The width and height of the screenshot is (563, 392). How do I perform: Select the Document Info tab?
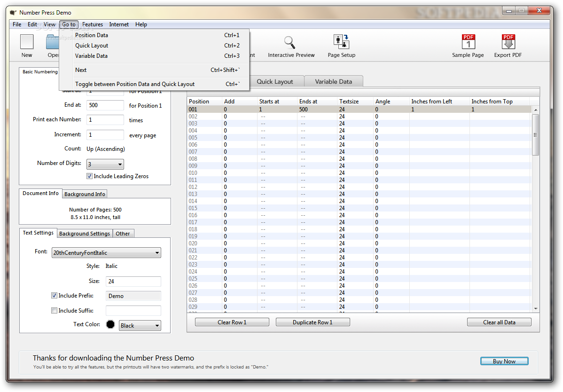[x=40, y=194]
